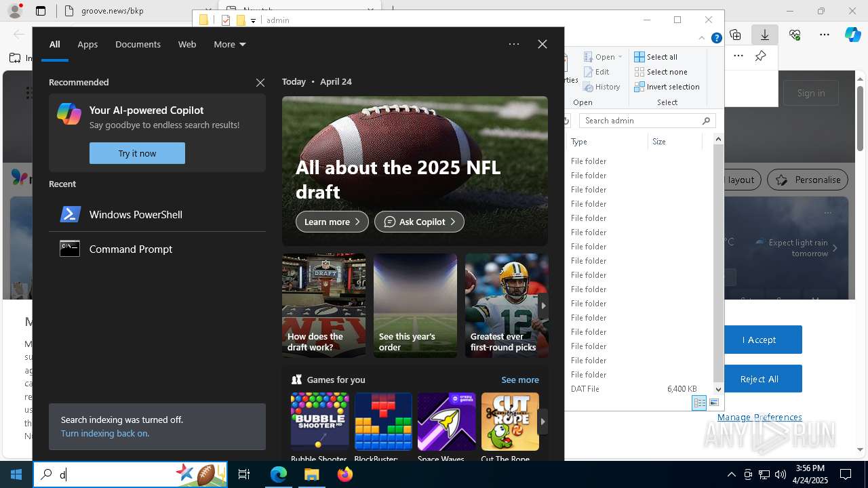Select the Documents search tab
This screenshot has width=868, height=488.
pyautogui.click(x=138, y=44)
